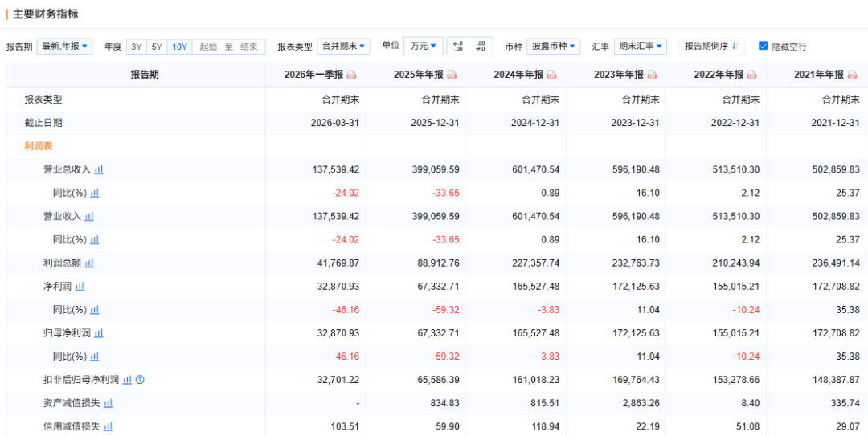Click the 营业总收入 value 137,539.42
Image resolution: width=868 pixels, height=436 pixels.
coord(335,170)
